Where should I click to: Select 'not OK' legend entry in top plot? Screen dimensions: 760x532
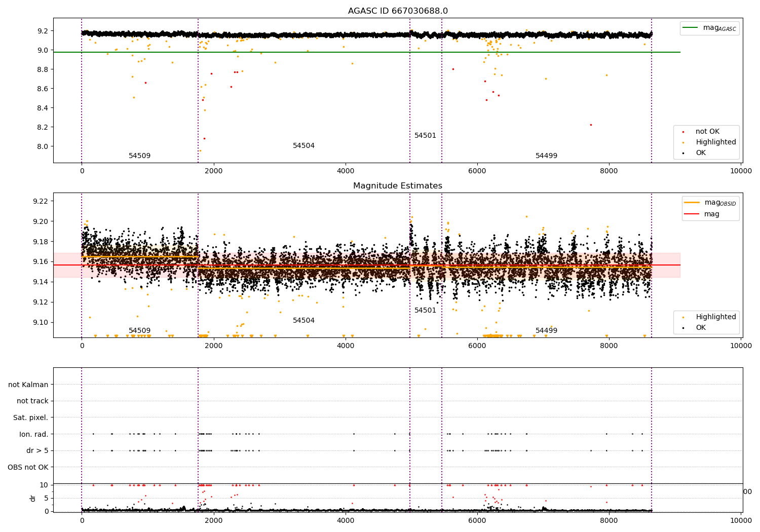click(707, 131)
